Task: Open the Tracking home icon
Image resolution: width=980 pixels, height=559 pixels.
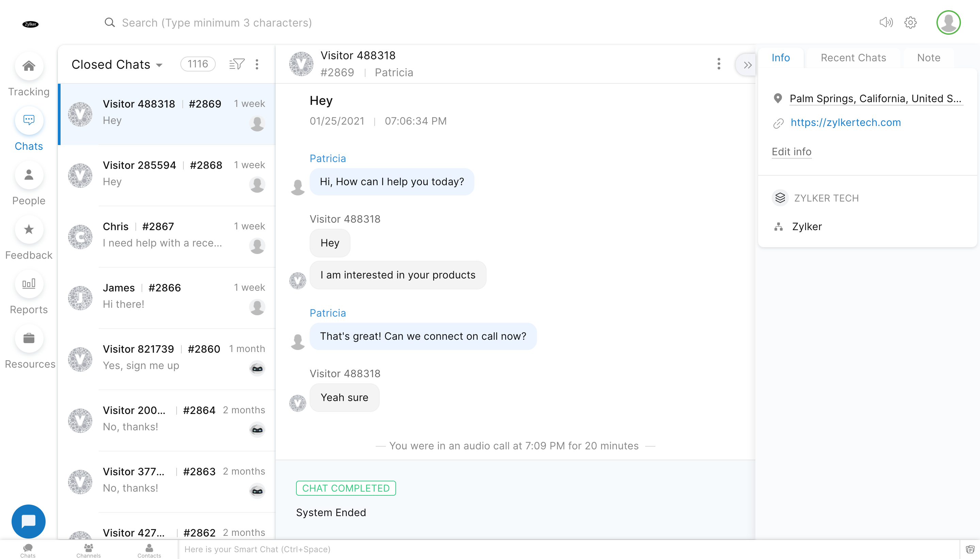Action: (29, 66)
